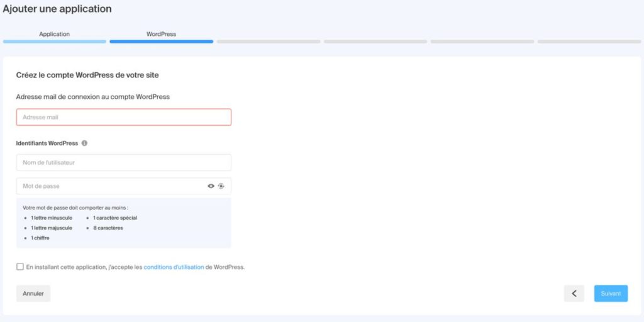
Task: Click the "Adresse mail de connexion" label
Action: coord(93,97)
